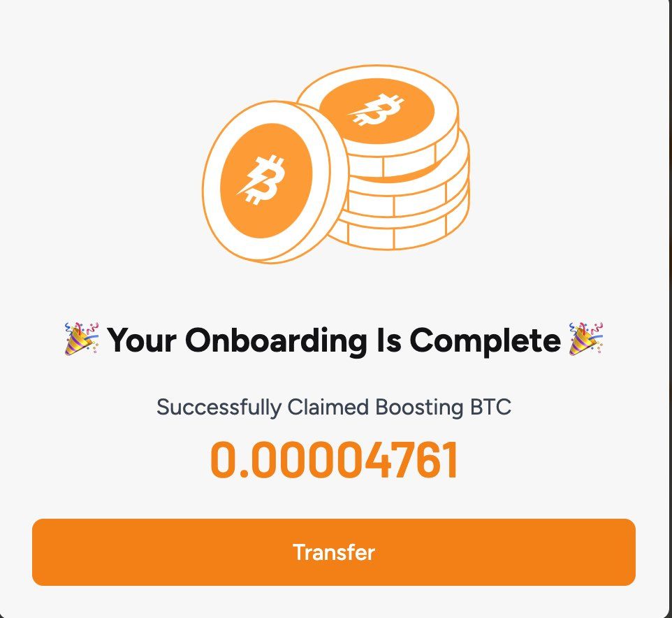
Task: Click the "BTC" text in the subtitle
Action: tap(490, 407)
